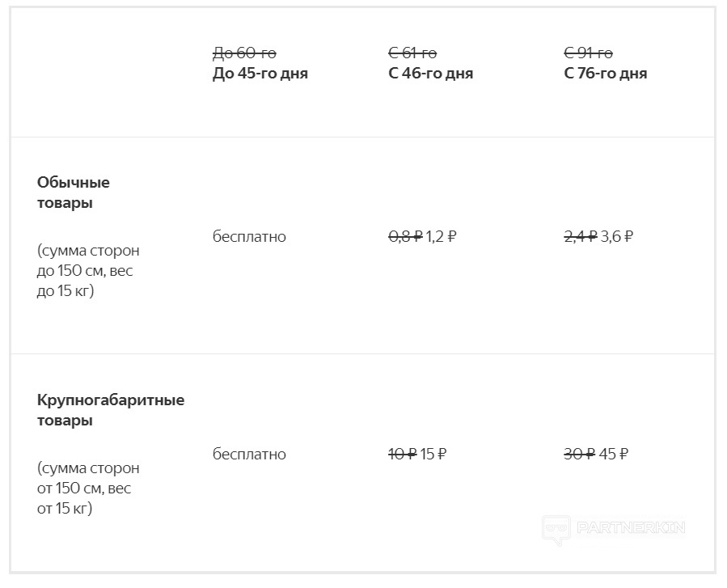Click the 'Крупногабаритные товары' row title

[111, 410]
